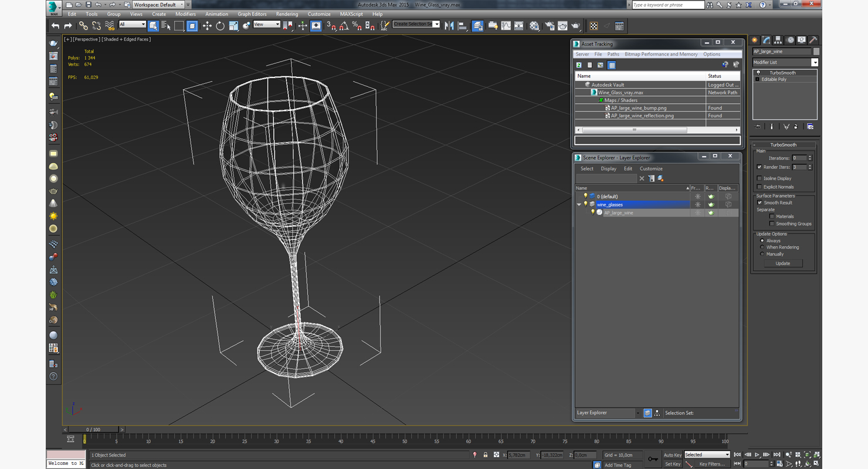Open the Material Editor icon

[x=534, y=26]
